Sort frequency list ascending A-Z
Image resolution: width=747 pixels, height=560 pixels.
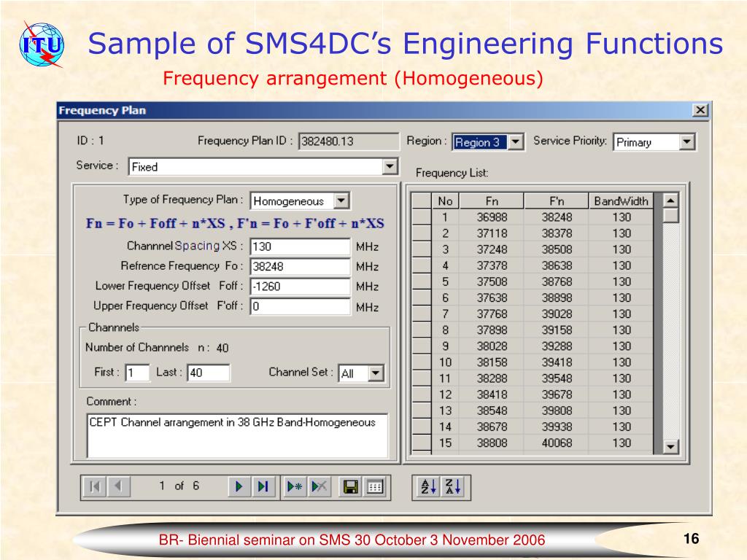click(x=428, y=486)
